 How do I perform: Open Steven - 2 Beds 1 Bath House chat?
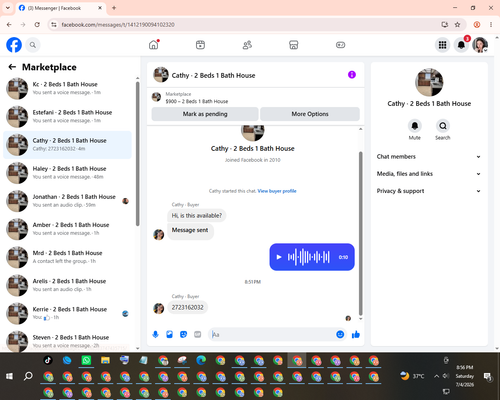tap(67, 341)
